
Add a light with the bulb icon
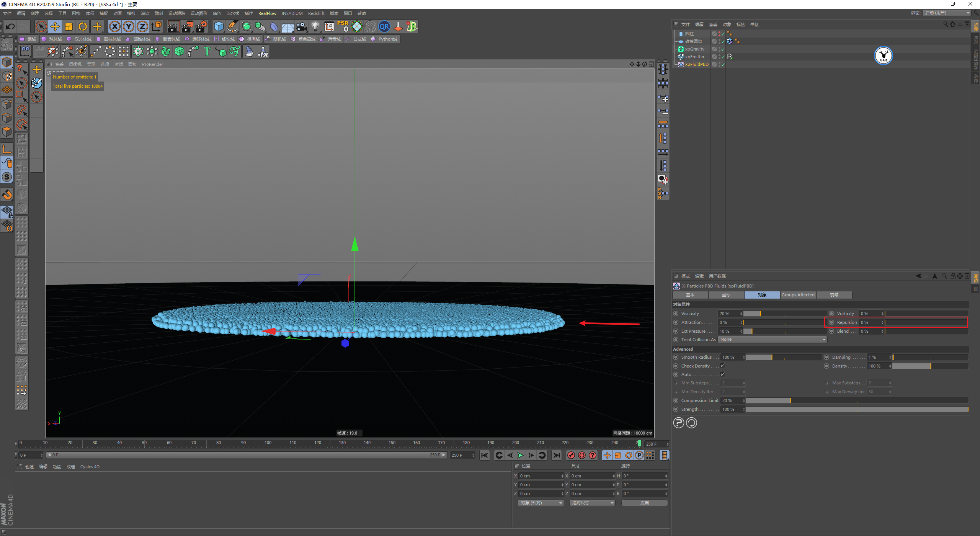coord(315,26)
